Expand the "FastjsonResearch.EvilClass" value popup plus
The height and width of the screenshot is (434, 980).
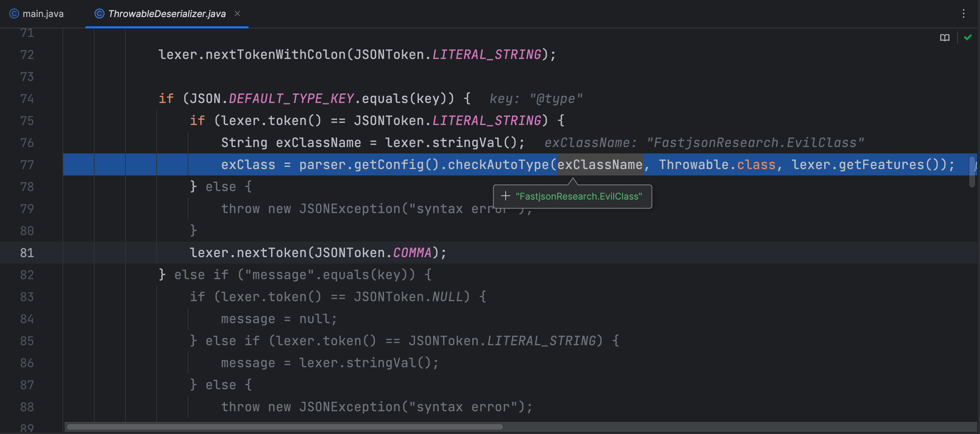point(505,196)
